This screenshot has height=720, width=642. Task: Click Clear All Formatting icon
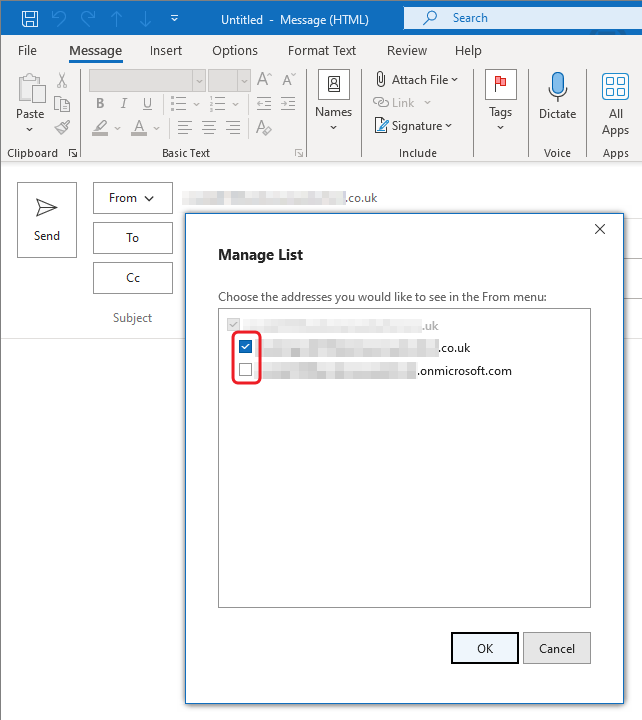[264, 127]
